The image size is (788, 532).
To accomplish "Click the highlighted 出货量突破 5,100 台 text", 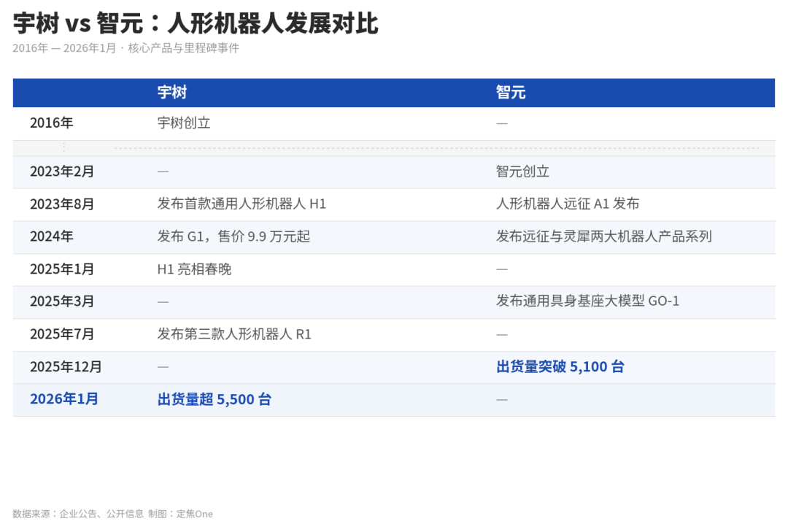I will [x=561, y=367].
